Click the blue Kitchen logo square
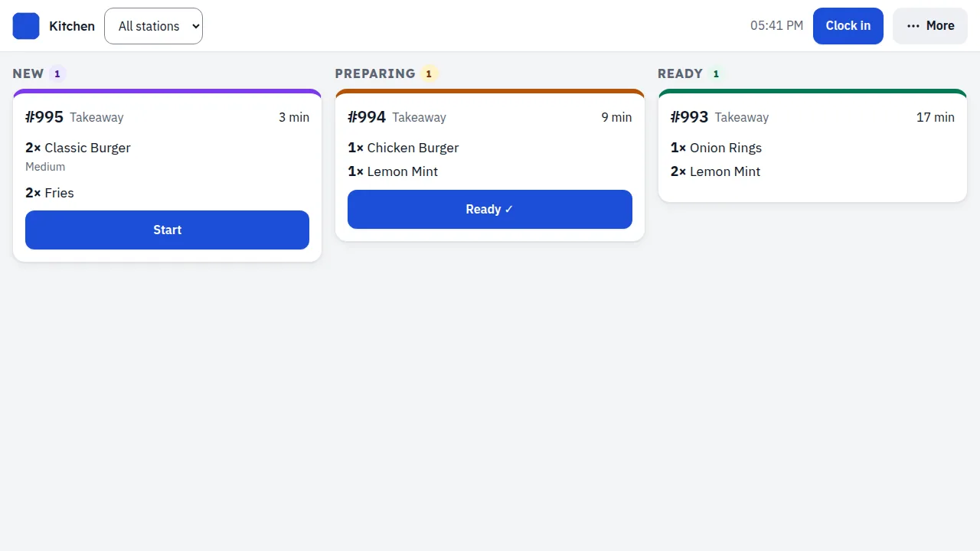 coord(26,26)
